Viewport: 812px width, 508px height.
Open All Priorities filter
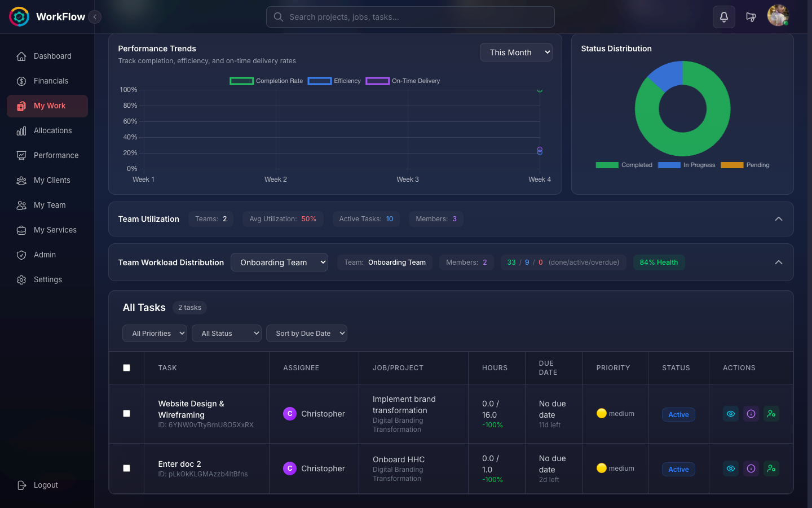[155, 334]
